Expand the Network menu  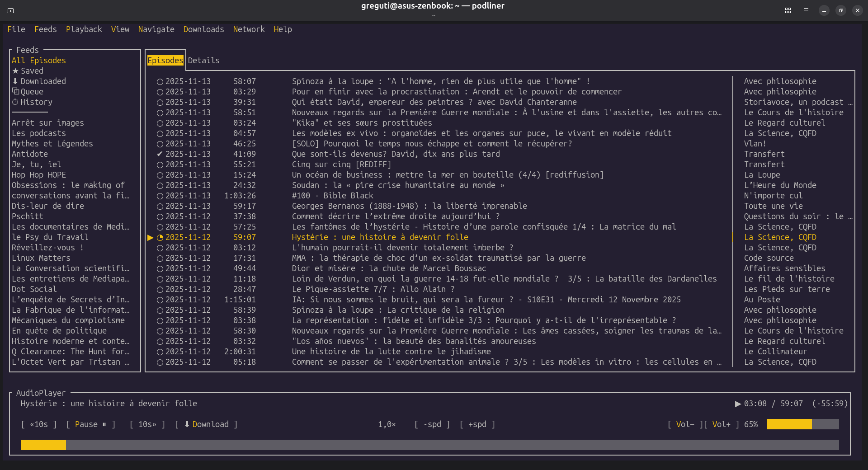coord(249,29)
